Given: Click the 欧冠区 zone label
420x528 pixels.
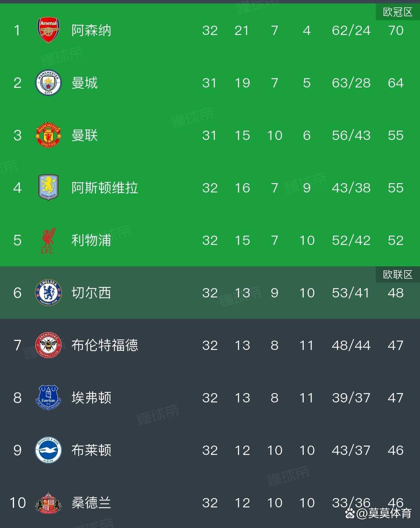Looking at the screenshot, I should [x=397, y=12].
